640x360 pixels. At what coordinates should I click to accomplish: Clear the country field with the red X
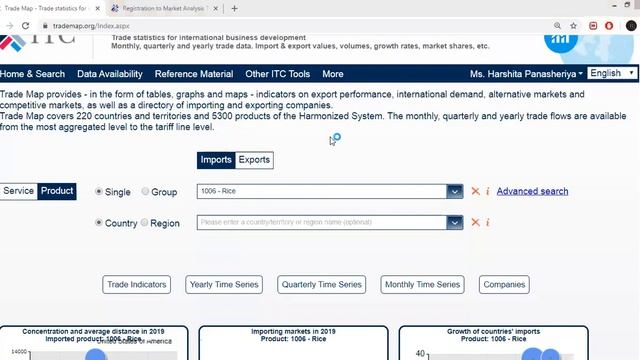476,222
